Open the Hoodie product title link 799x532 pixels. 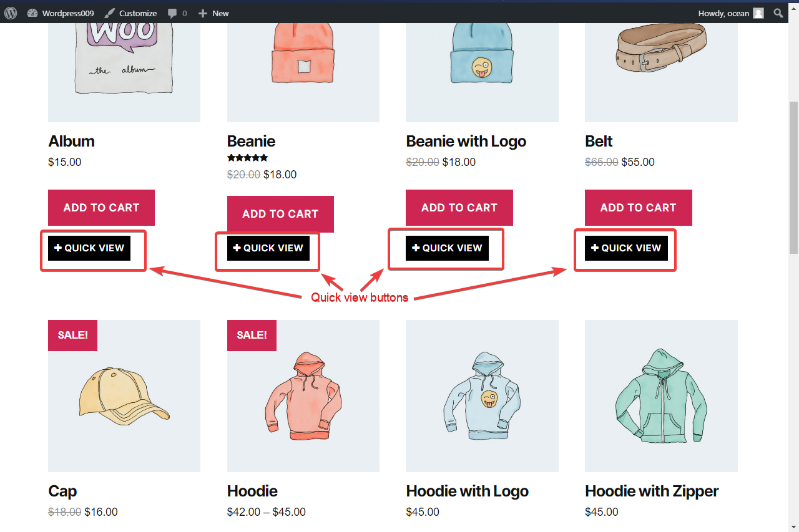(x=252, y=491)
